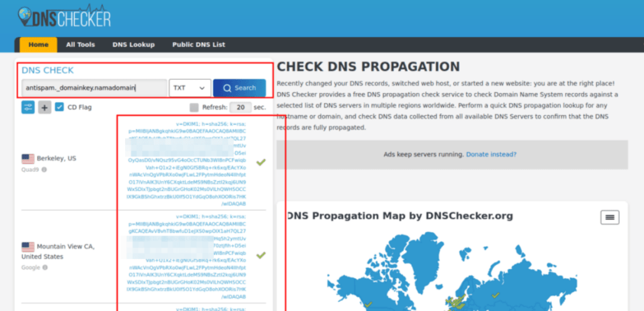
Task: Click the DNS Checker logo
Action: pyautogui.click(x=65, y=17)
